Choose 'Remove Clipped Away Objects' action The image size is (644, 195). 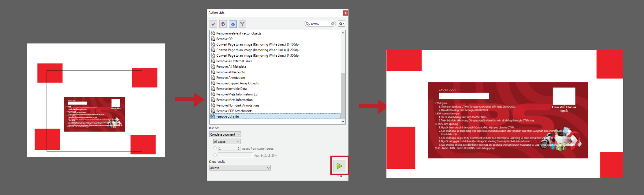coord(237,83)
